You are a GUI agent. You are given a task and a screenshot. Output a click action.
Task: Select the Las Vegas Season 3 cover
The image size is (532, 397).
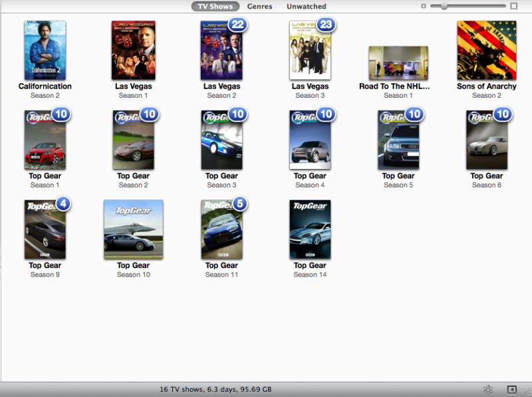pyautogui.click(x=310, y=51)
